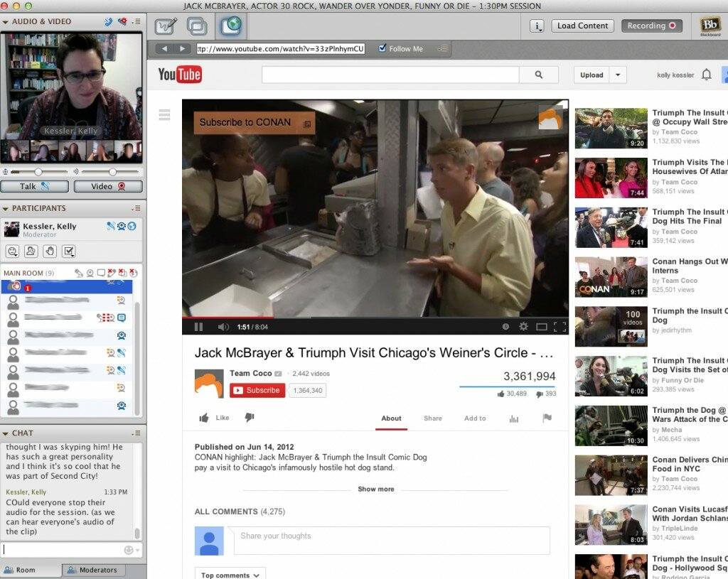The height and width of the screenshot is (579, 728).
Task: Toggle the Follow Me checkbox
Action: click(382, 48)
